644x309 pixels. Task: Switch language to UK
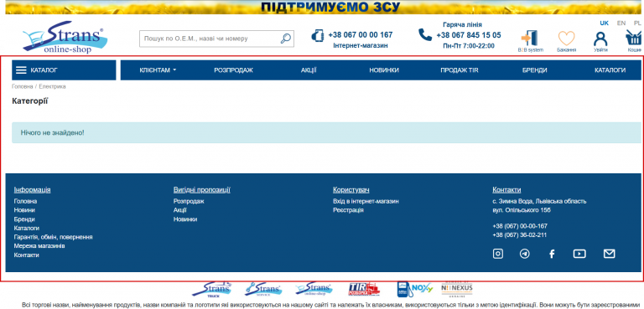[604, 23]
